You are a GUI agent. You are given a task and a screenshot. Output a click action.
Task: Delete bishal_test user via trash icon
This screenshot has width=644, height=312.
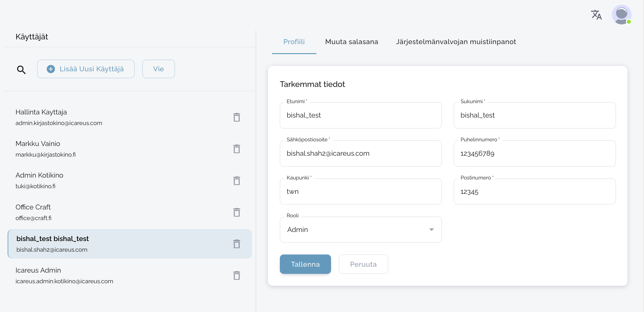pyautogui.click(x=237, y=244)
